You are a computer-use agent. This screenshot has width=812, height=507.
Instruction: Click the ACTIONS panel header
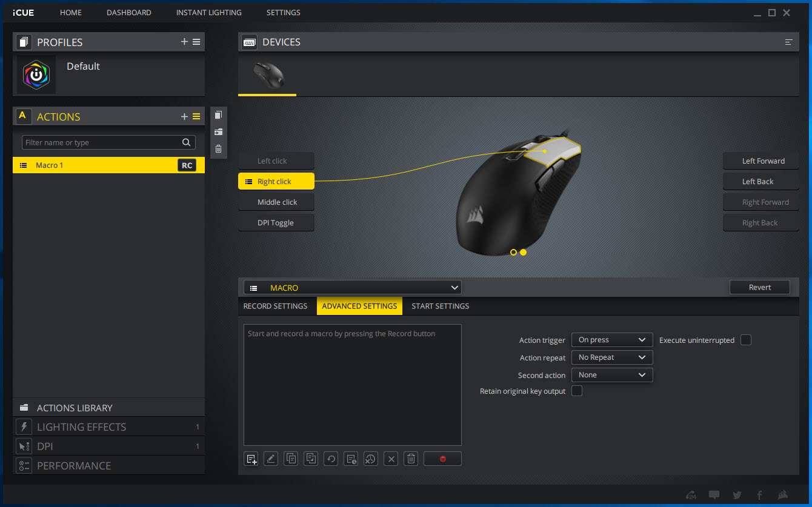pyautogui.click(x=108, y=116)
